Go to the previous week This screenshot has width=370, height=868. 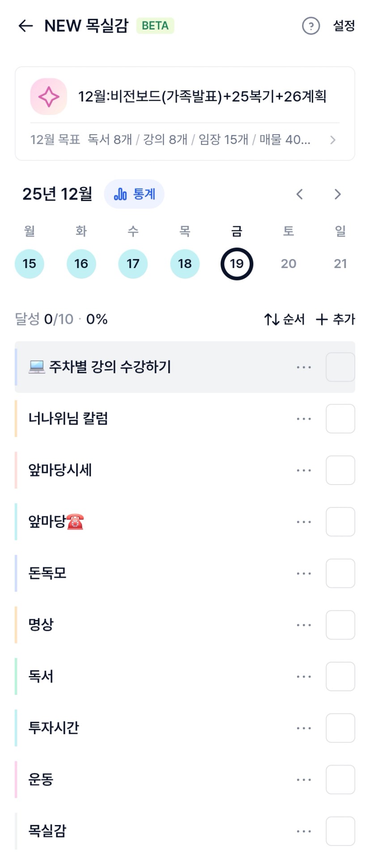tap(300, 194)
